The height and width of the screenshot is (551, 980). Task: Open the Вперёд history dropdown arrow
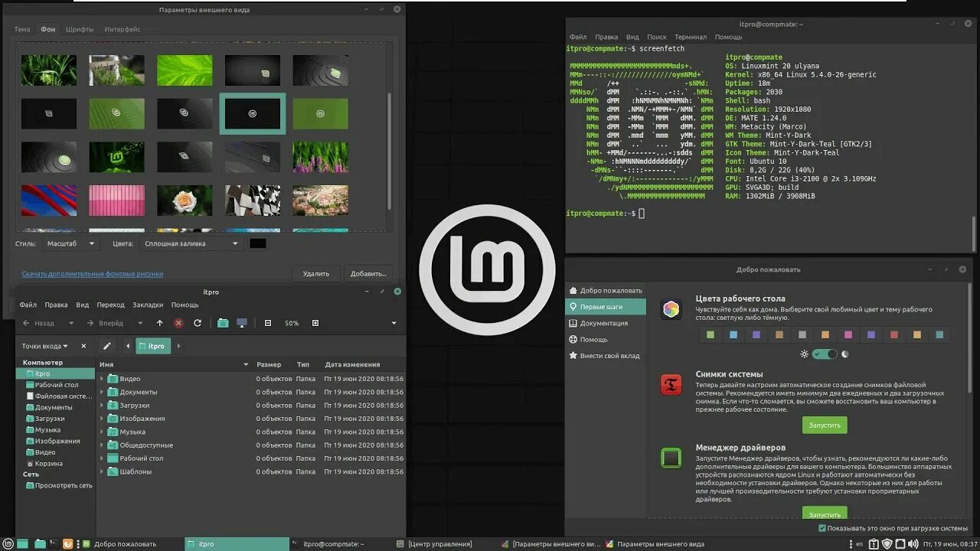pos(139,323)
